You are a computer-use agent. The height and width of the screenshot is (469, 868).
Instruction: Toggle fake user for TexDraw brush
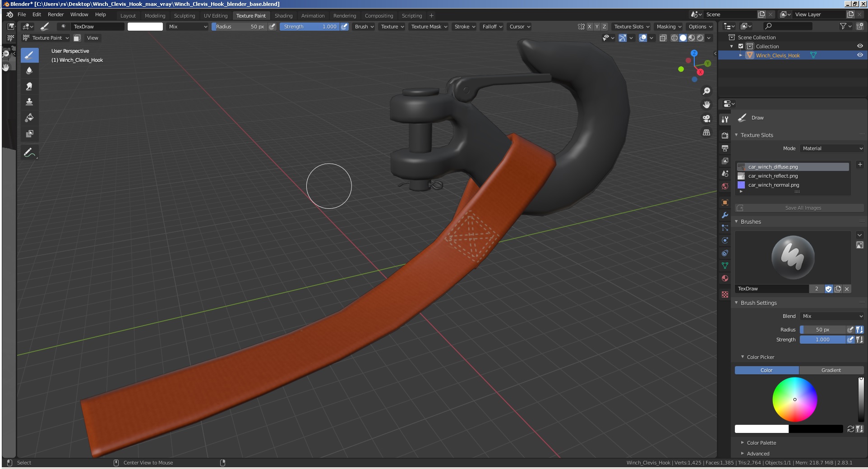tap(828, 289)
